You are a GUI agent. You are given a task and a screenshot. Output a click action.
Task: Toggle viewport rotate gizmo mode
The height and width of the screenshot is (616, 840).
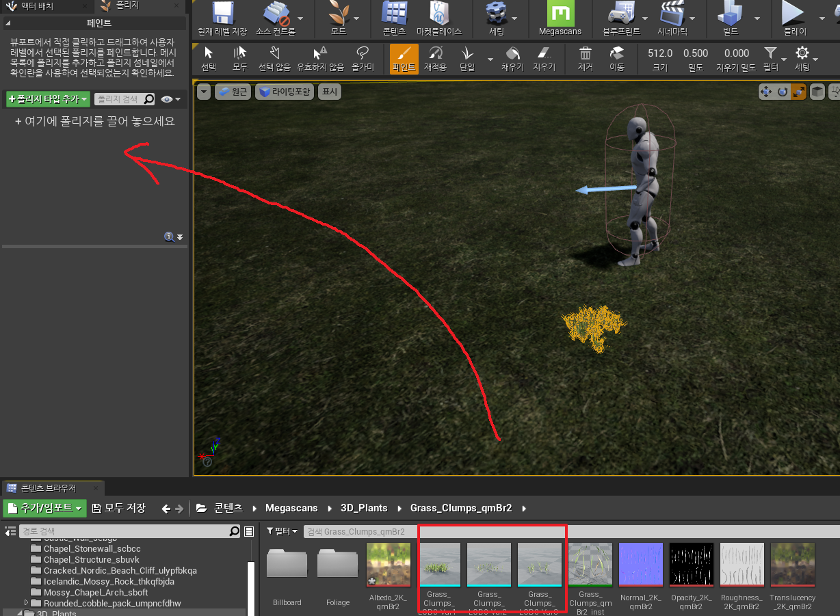783,92
